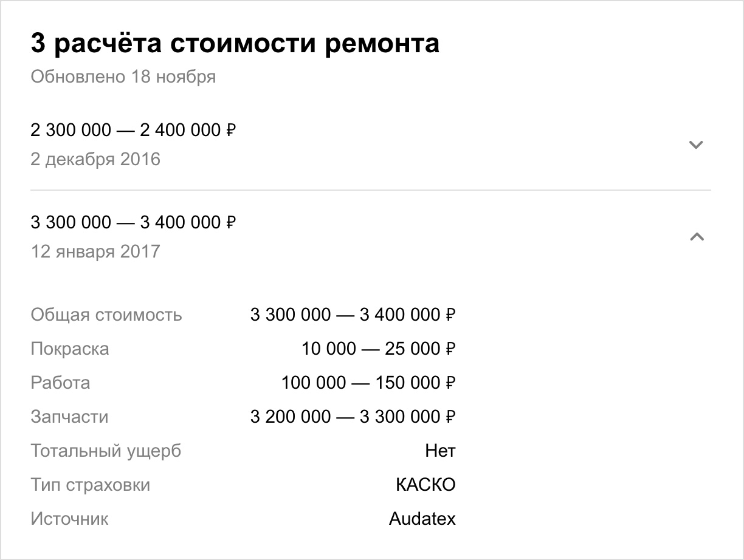Select the date 12 января 2017

coord(95,251)
